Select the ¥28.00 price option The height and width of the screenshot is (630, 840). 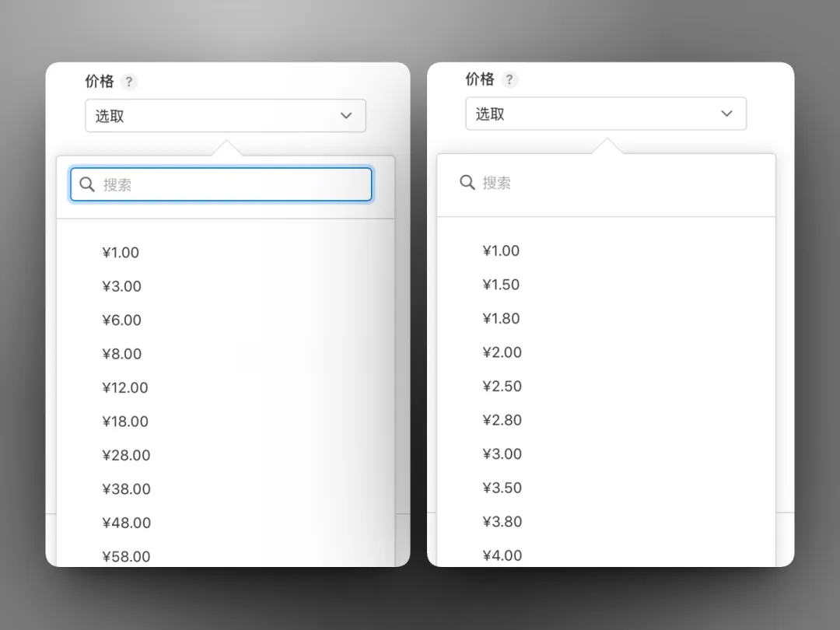click(126, 455)
